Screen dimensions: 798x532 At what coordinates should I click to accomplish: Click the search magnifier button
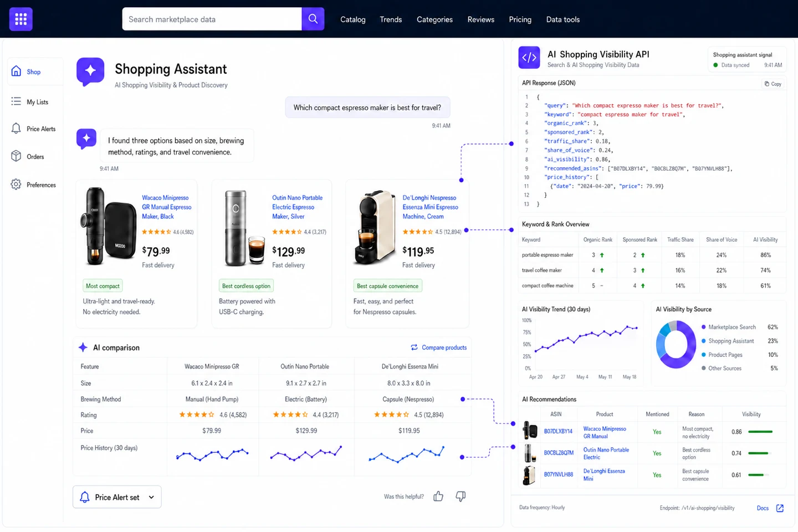(x=313, y=19)
